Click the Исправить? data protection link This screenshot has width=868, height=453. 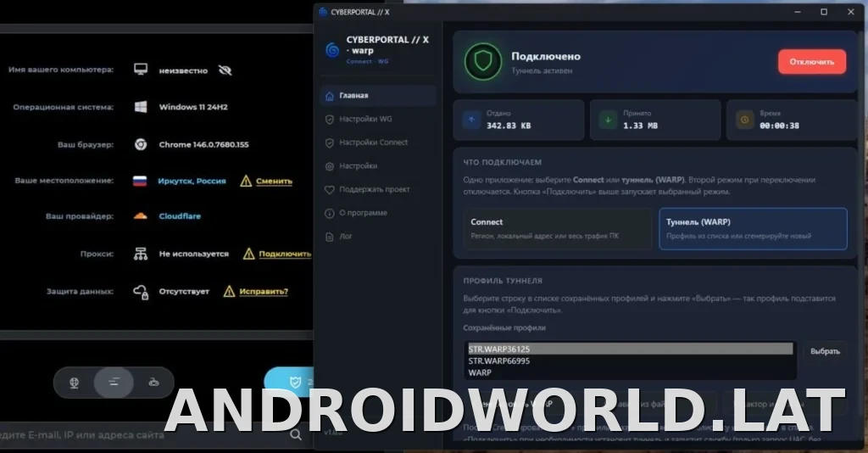point(264,291)
